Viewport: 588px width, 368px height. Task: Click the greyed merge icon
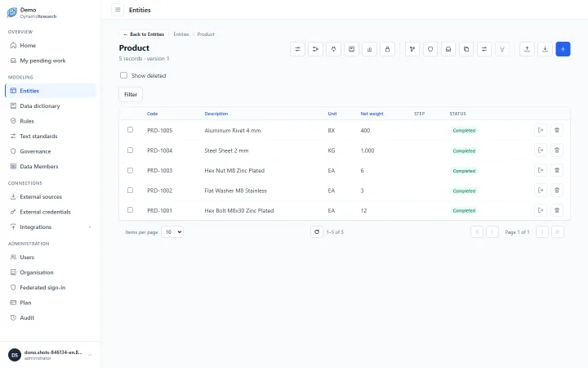click(x=502, y=49)
